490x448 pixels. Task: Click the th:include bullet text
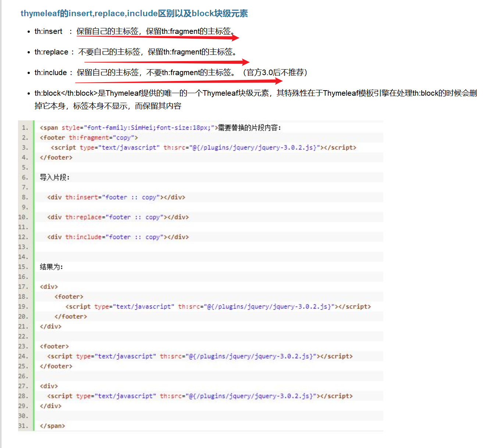[x=171, y=73]
